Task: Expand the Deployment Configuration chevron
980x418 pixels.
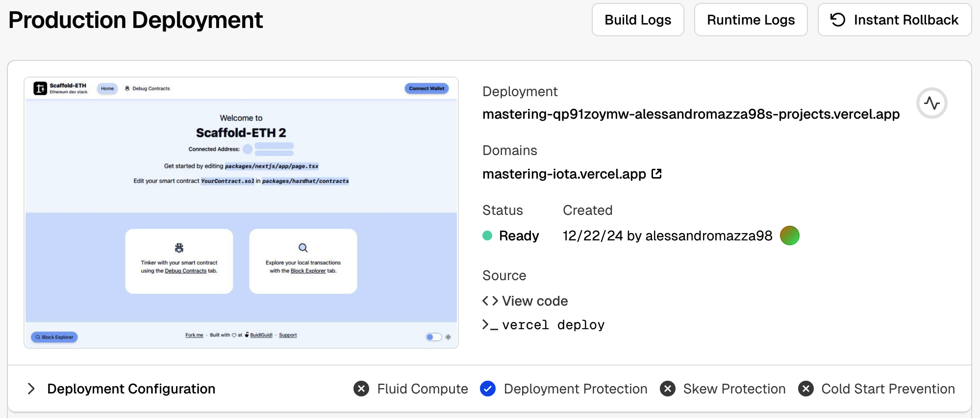Action: pyautogui.click(x=31, y=389)
